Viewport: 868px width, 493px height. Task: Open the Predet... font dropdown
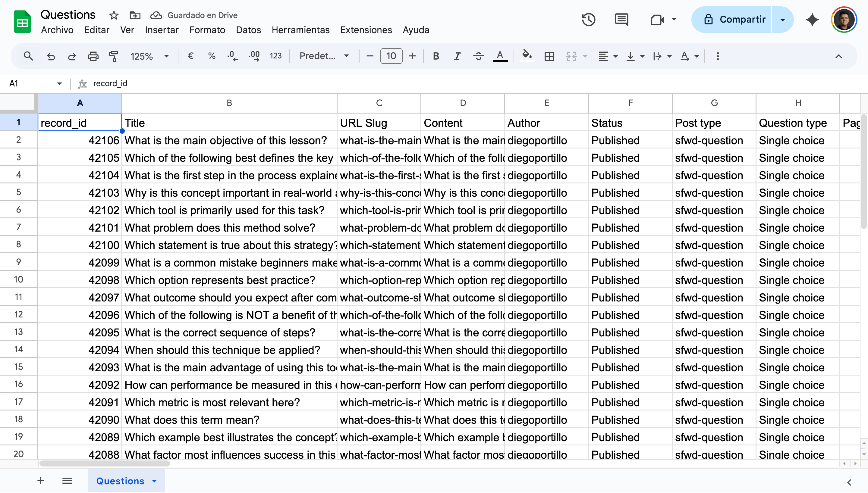click(x=324, y=56)
